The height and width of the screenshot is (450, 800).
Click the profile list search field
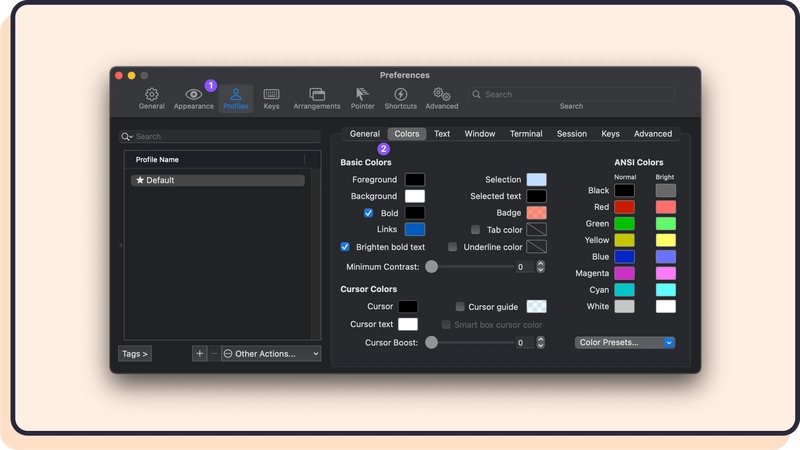pos(220,137)
